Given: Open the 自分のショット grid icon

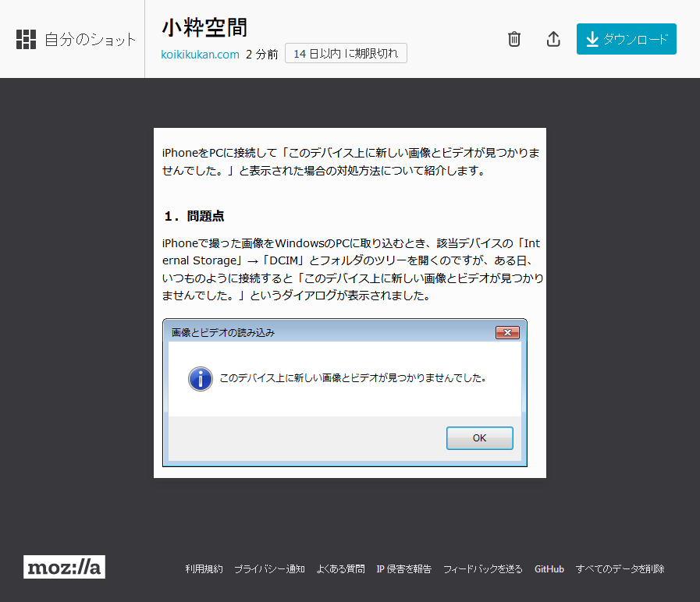Looking at the screenshot, I should tap(26, 39).
